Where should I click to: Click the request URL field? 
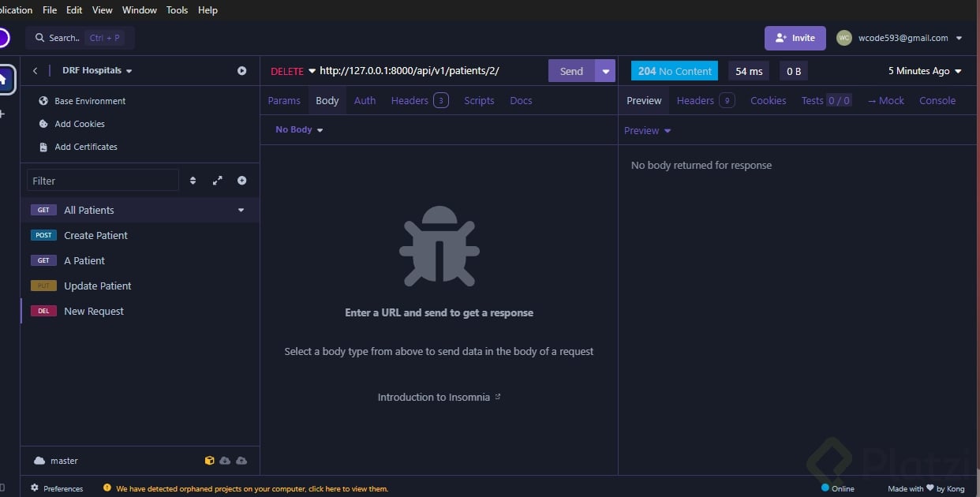pos(432,71)
